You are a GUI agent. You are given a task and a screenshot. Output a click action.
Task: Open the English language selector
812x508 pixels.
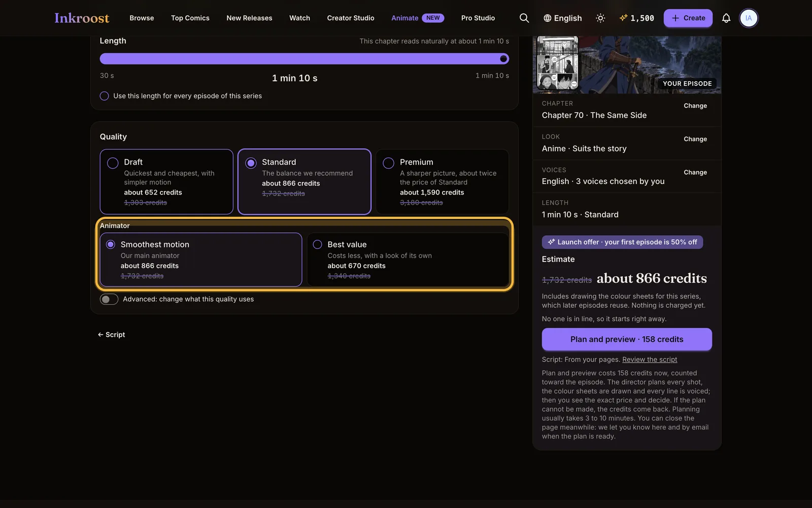click(563, 18)
